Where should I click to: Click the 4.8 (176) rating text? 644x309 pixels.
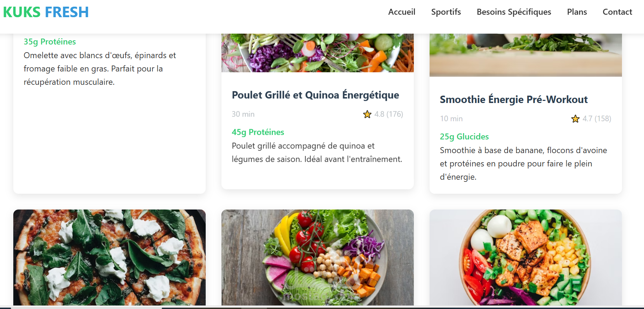tap(388, 114)
